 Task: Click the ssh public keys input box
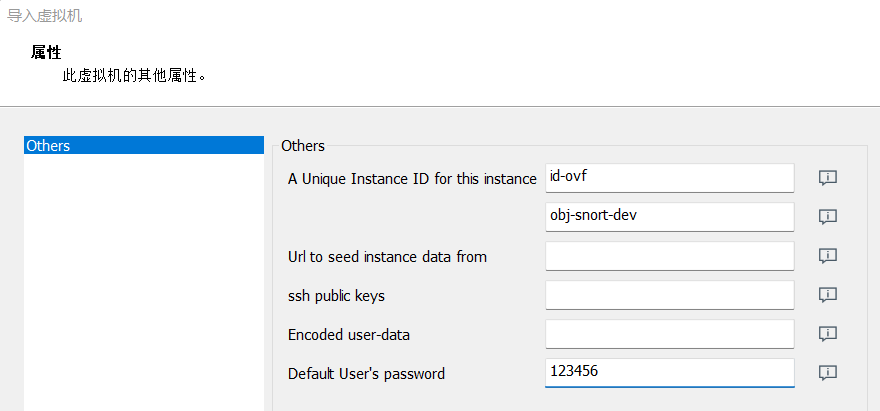(x=670, y=295)
